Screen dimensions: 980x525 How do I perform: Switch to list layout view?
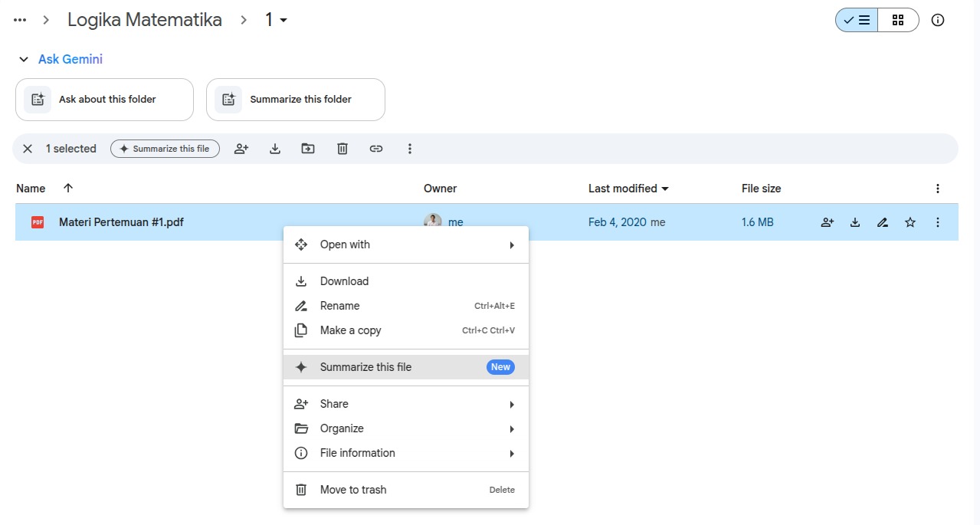coord(857,21)
